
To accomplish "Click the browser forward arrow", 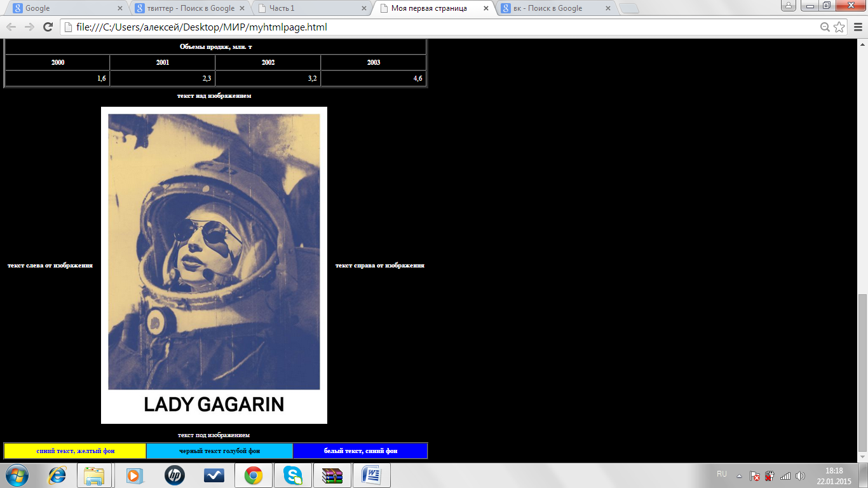I will tap(29, 27).
